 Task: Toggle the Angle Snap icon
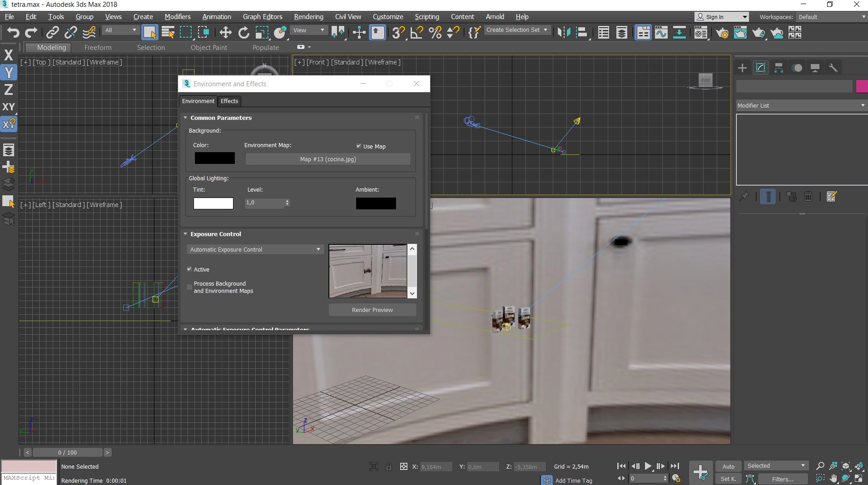click(417, 32)
